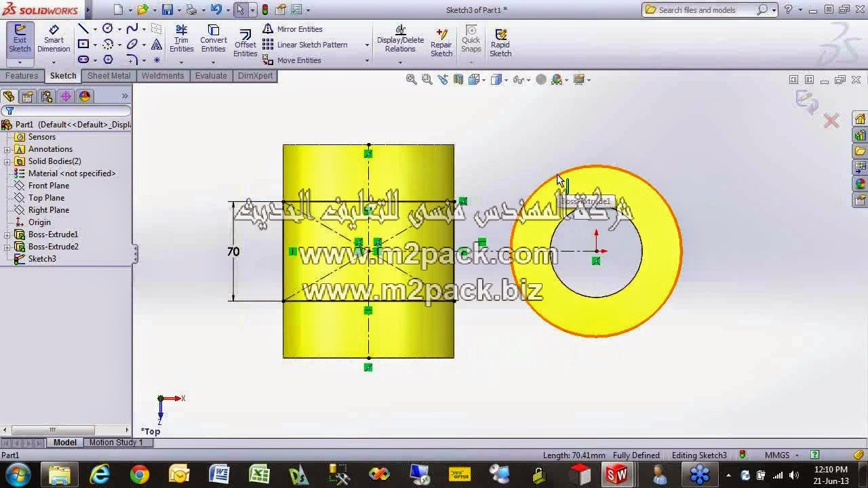Image resolution: width=868 pixels, height=488 pixels.
Task: Click the Edit Appearance icon
Action: [x=541, y=79]
